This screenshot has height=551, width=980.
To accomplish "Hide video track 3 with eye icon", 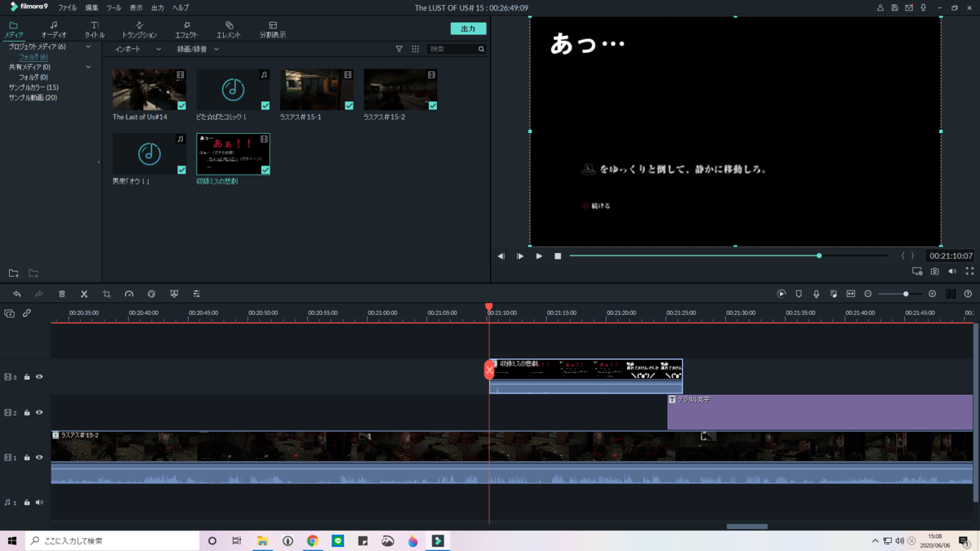I will pyautogui.click(x=39, y=377).
